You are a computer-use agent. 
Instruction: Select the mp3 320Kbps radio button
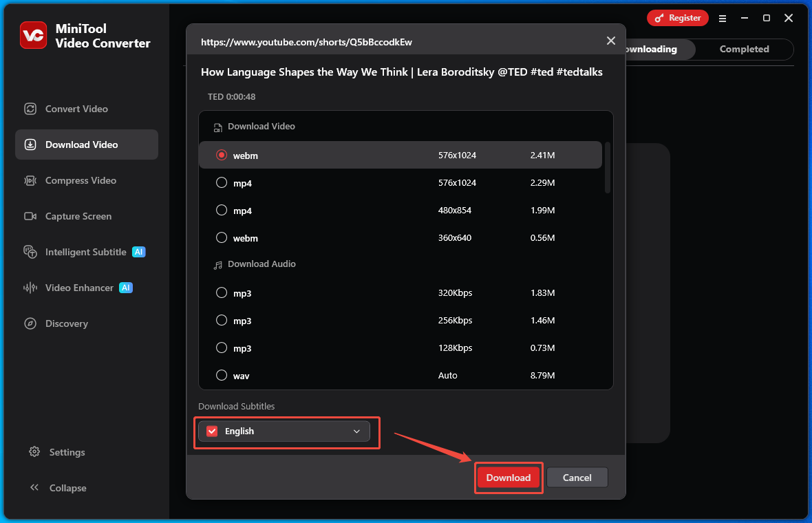(222, 292)
